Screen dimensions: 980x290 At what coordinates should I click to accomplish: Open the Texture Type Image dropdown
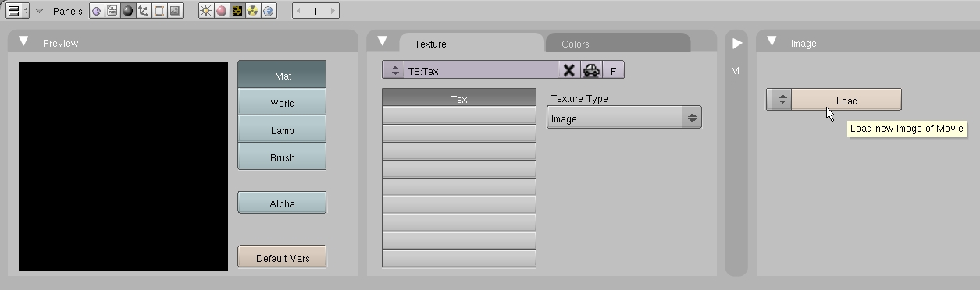pyautogui.click(x=624, y=118)
